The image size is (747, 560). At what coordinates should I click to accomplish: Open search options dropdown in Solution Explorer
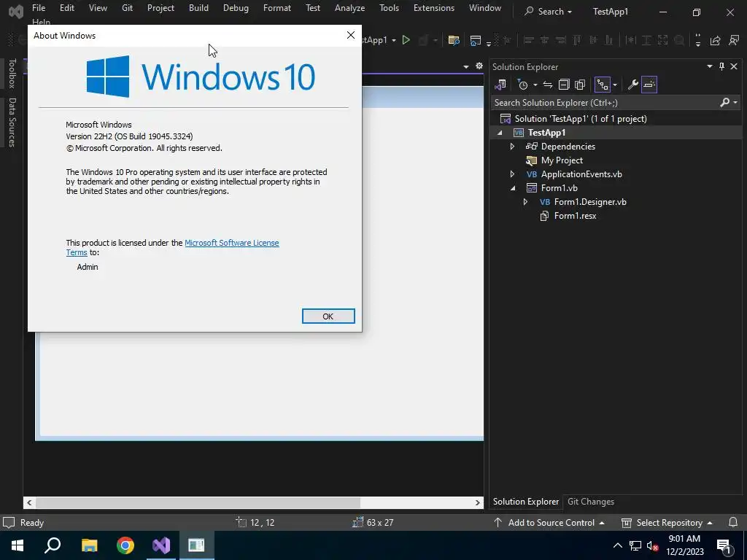pos(735,102)
